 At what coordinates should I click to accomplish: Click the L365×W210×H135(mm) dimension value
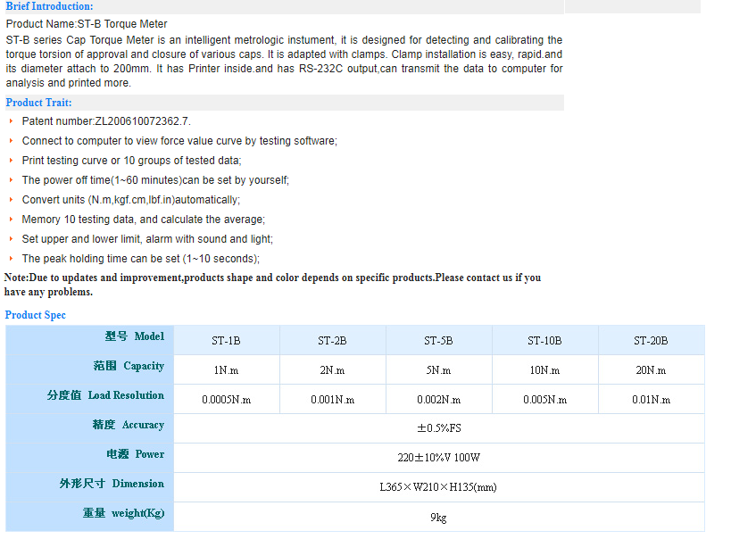coord(438,487)
